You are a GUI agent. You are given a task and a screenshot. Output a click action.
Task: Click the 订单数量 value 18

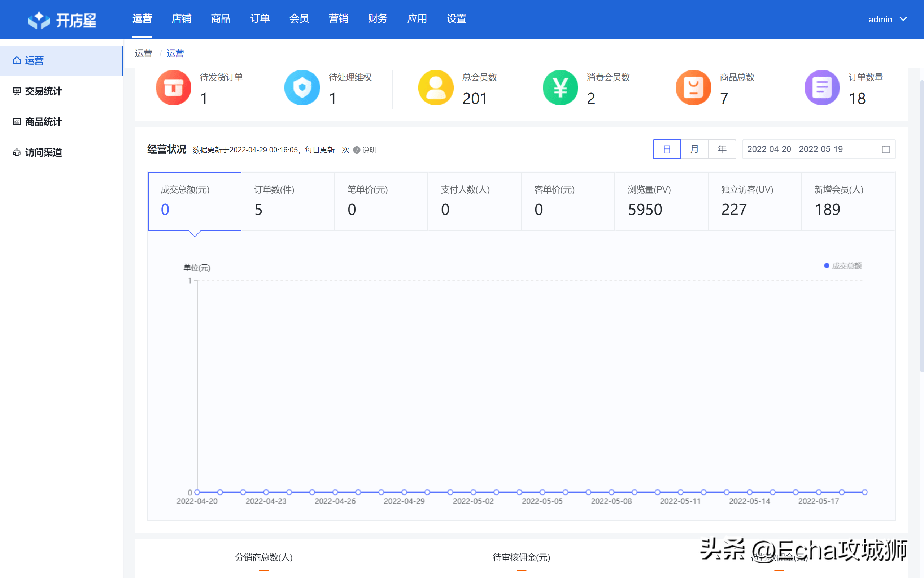(x=857, y=99)
